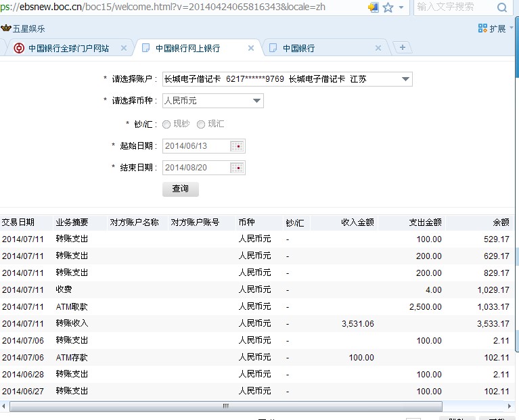This screenshot has height=420, width=519.
Task: Click the search magnifier icon
Action: tap(502, 7)
